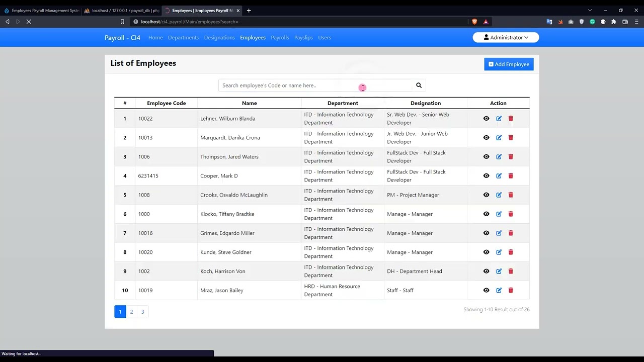Open Brave Shields lion icon
The height and width of the screenshot is (362, 644).
(474, 22)
